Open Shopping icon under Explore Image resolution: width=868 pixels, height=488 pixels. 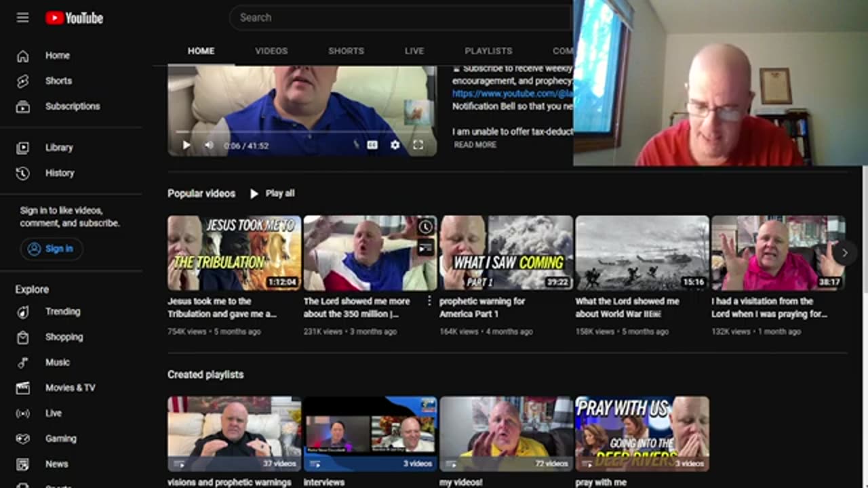click(23, 337)
